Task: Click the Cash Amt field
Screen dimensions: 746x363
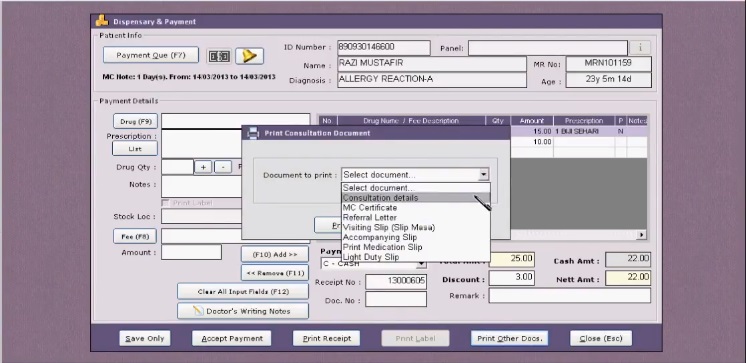Action: click(628, 260)
